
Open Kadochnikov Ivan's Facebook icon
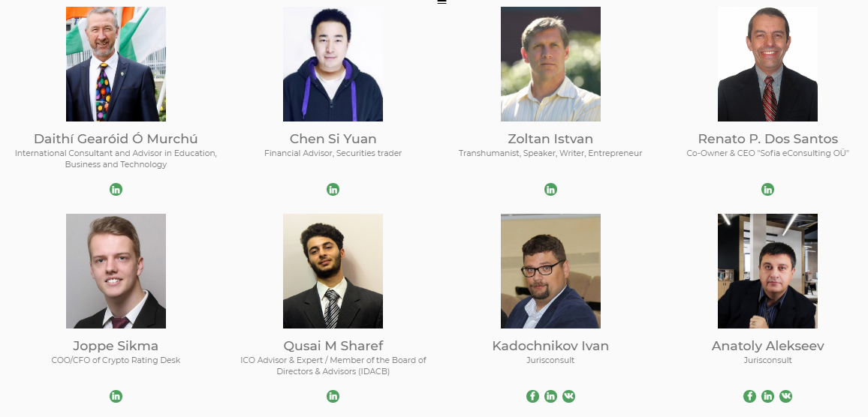(x=532, y=396)
